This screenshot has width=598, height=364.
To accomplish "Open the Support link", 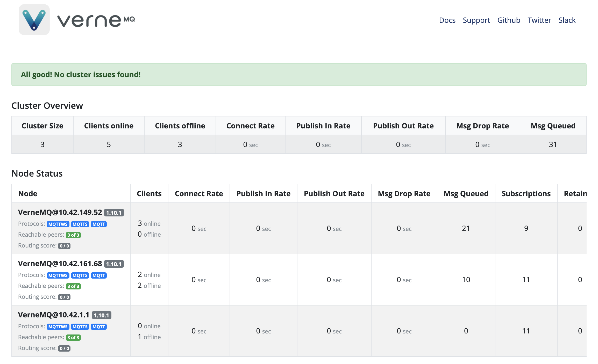I will pyautogui.click(x=476, y=20).
